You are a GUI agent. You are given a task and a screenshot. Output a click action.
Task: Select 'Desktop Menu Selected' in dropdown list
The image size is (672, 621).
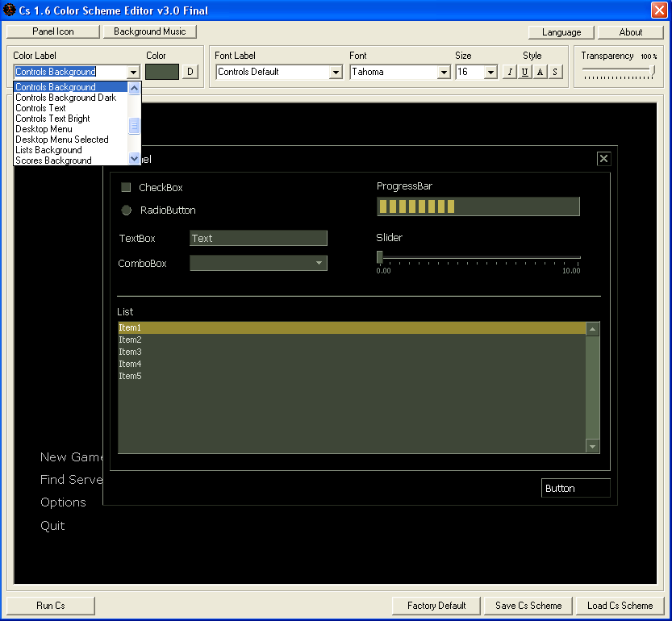tap(61, 140)
